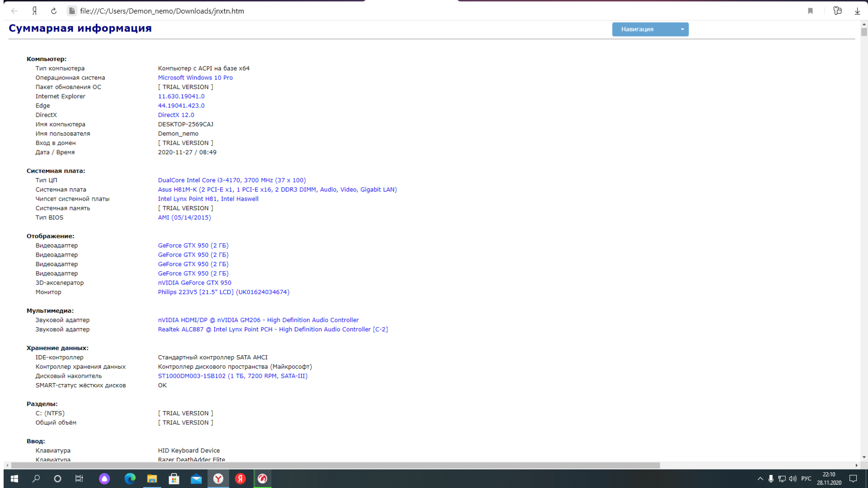Open Microsoft Store from taskbar
This screenshot has width=868, height=488.
174,479
